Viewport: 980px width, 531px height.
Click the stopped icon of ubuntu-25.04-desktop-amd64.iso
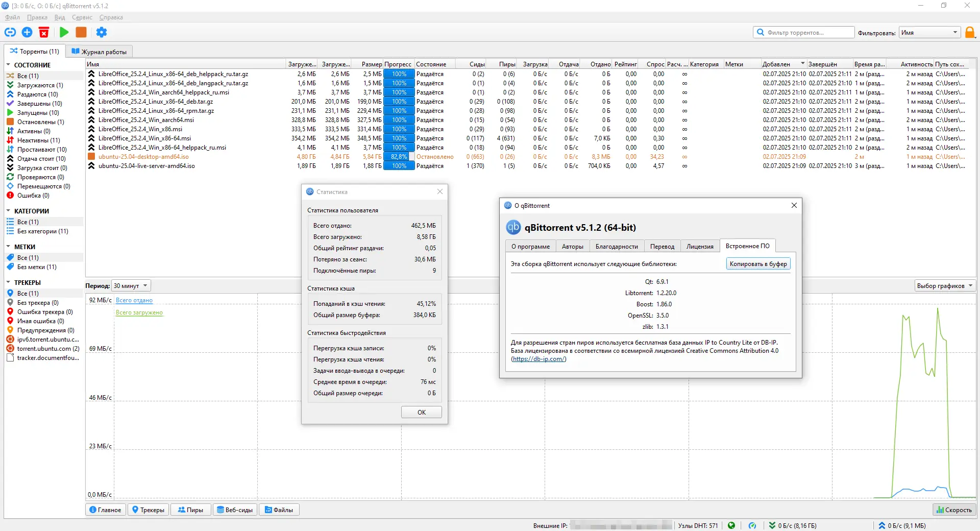click(91, 157)
